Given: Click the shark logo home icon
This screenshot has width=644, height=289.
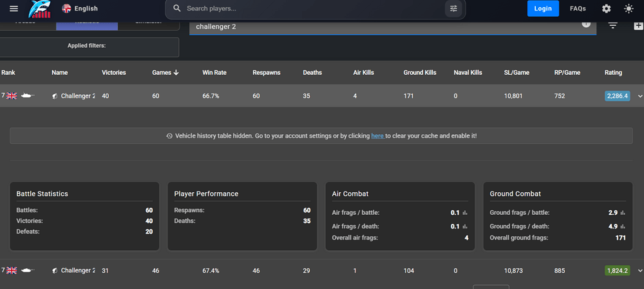Looking at the screenshot, I should pyautogui.click(x=40, y=9).
